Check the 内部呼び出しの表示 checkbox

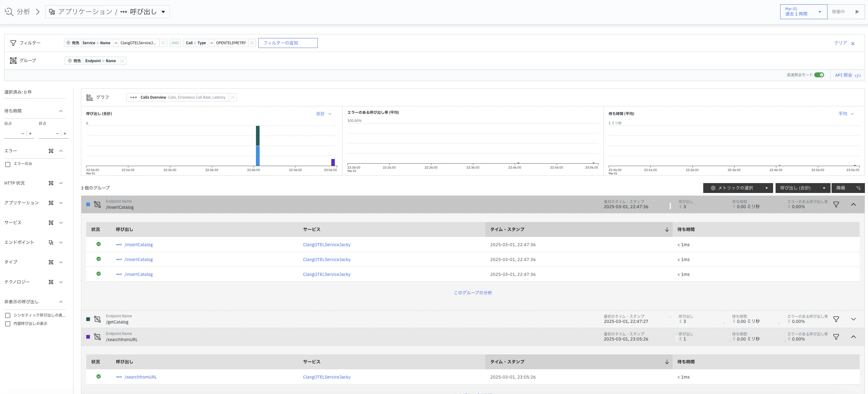(x=8, y=324)
